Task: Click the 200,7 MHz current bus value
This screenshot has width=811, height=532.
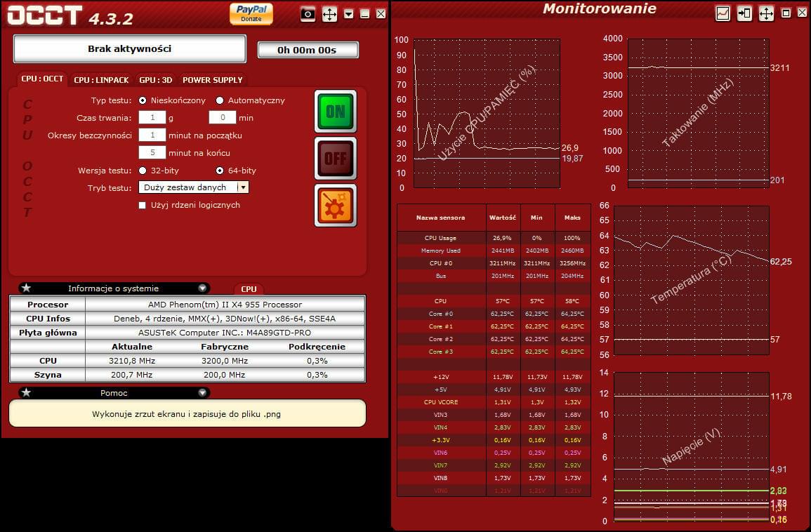Action: pyautogui.click(x=132, y=375)
